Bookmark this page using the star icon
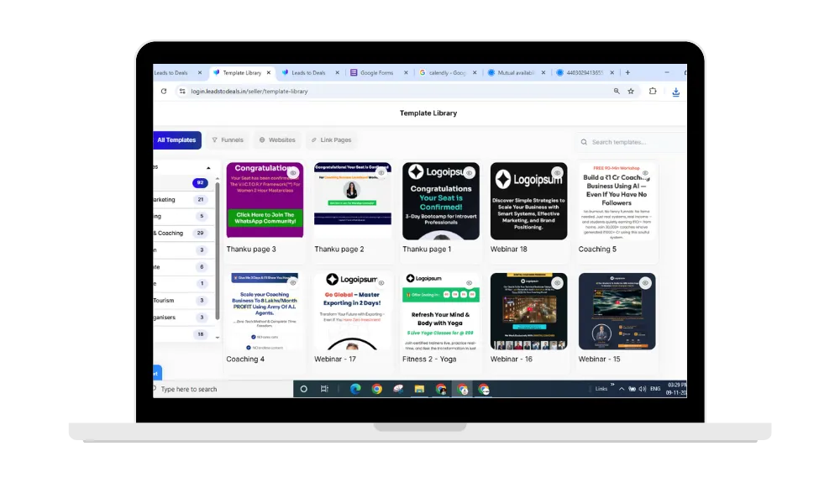This screenshot has height=504, width=840. click(x=632, y=91)
